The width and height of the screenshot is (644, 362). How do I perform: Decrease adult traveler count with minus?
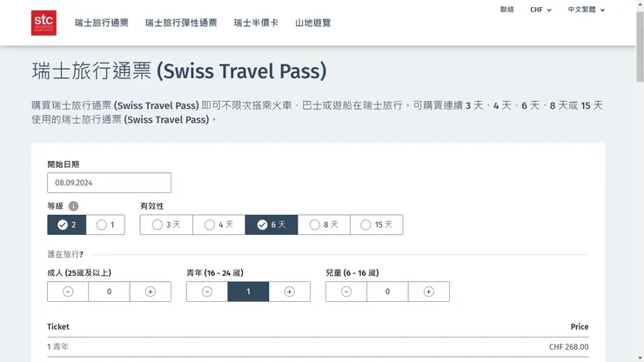click(68, 292)
